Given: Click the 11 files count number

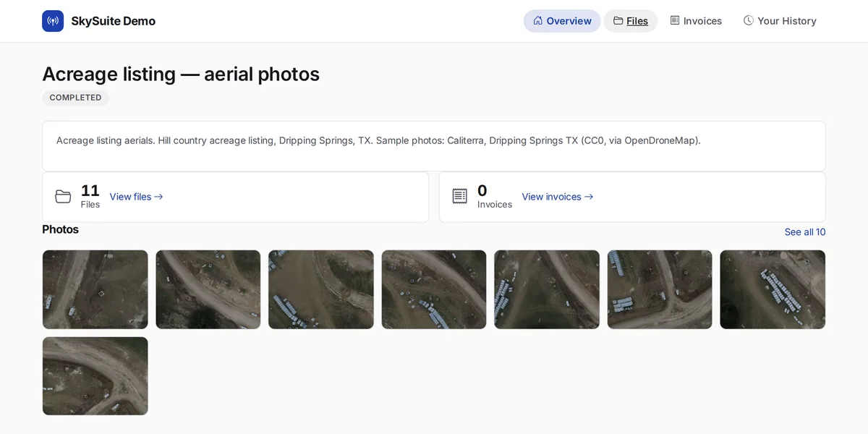Looking at the screenshot, I should pyautogui.click(x=90, y=191).
